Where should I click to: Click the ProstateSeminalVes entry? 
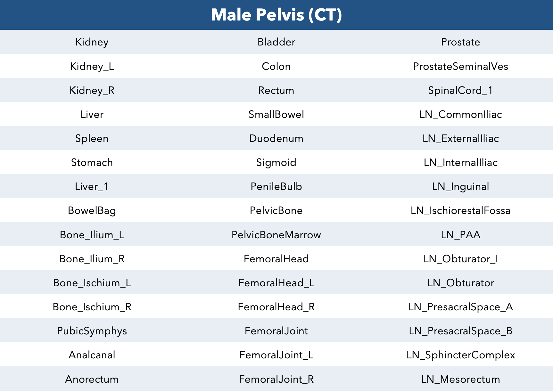461,66
